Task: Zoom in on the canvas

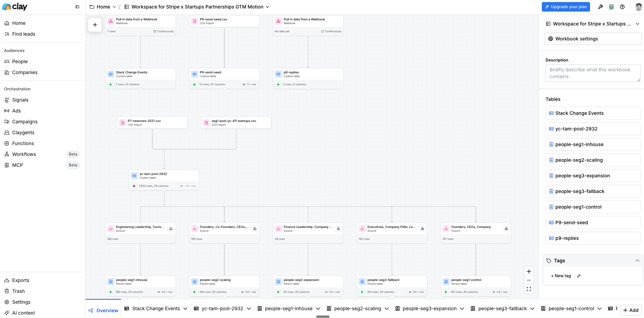Action: coord(529,271)
